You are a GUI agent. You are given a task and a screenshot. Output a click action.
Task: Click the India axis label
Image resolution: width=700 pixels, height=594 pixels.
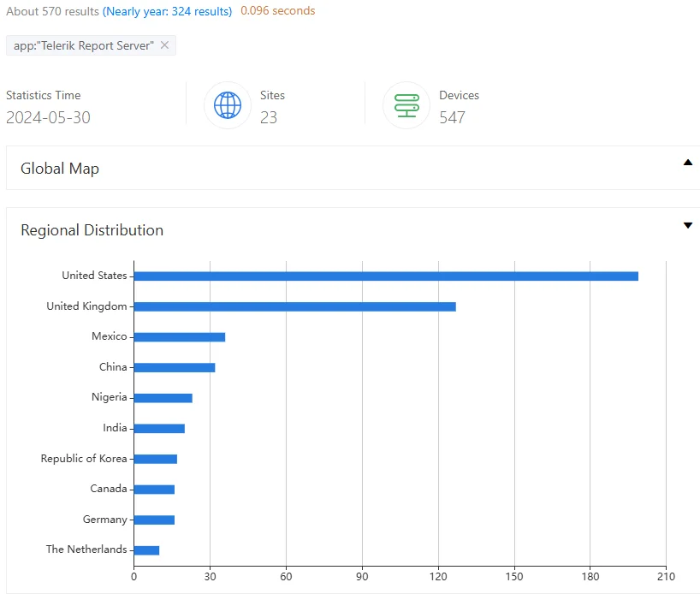pyautogui.click(x=115, y=428)
